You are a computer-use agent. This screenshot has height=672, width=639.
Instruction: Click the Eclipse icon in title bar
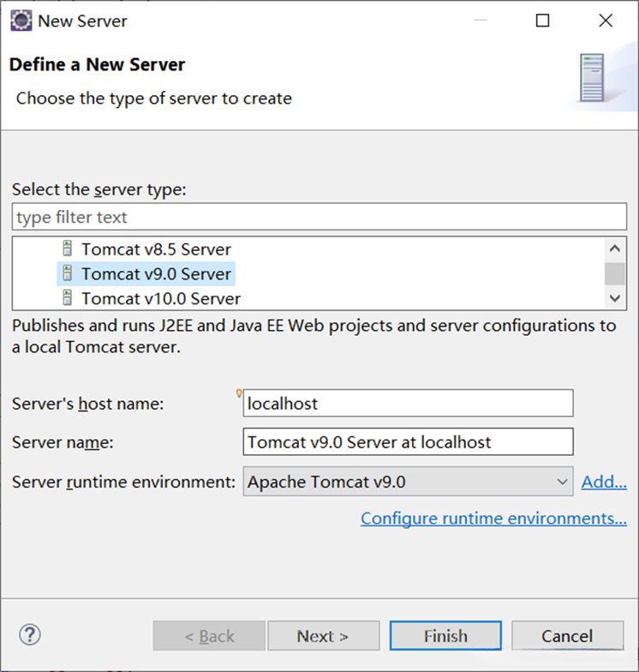point(21,21)
